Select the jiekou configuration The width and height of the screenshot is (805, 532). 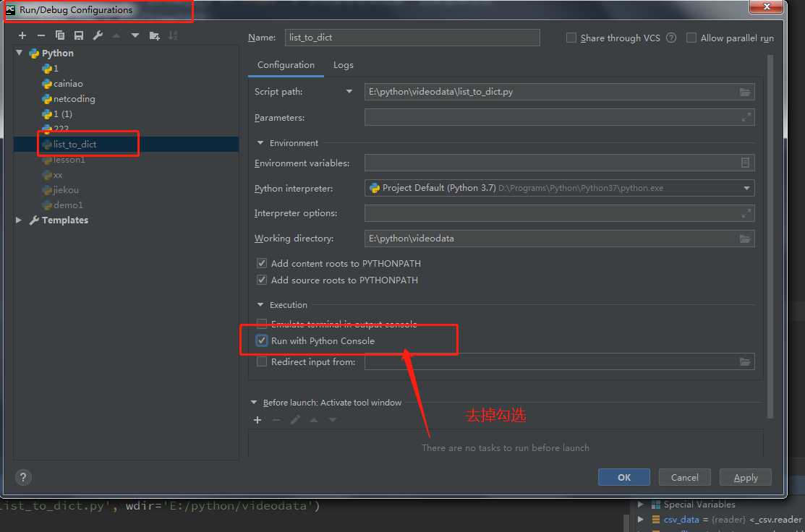coord(66,190)
